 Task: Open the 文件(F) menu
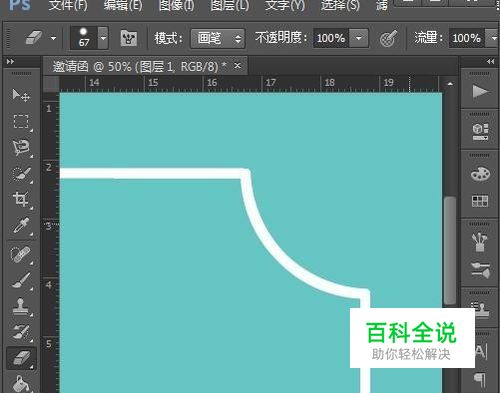tap(68, 5)
